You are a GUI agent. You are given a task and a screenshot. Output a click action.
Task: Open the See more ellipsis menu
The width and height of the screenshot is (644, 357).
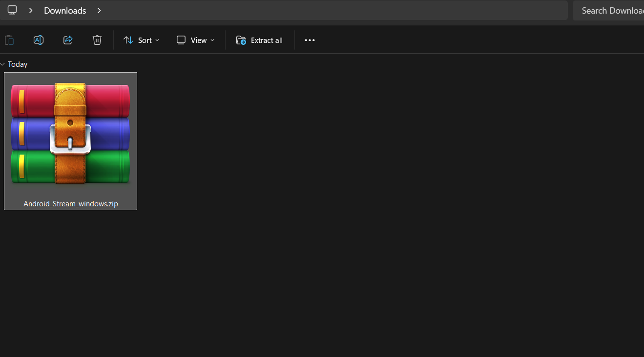pyautogui.click(x=309, y=40)
